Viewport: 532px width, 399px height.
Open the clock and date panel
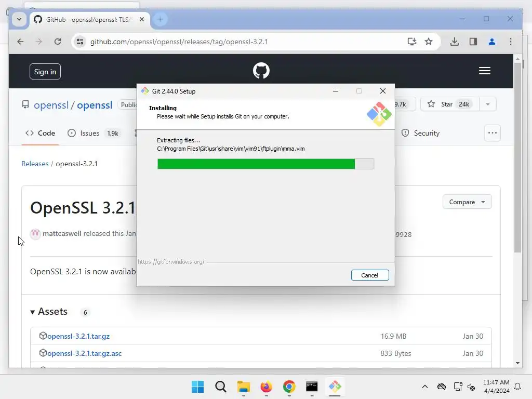(496, 387)
